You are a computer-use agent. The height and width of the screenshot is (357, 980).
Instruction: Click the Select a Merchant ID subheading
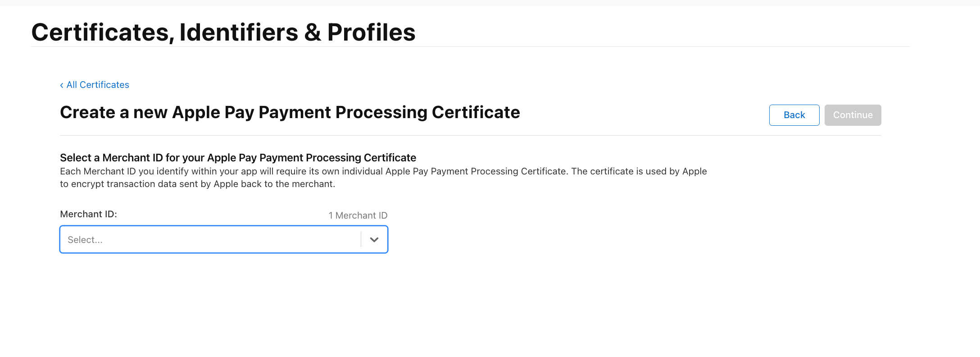pyautogui.click(x=238, y=158)
